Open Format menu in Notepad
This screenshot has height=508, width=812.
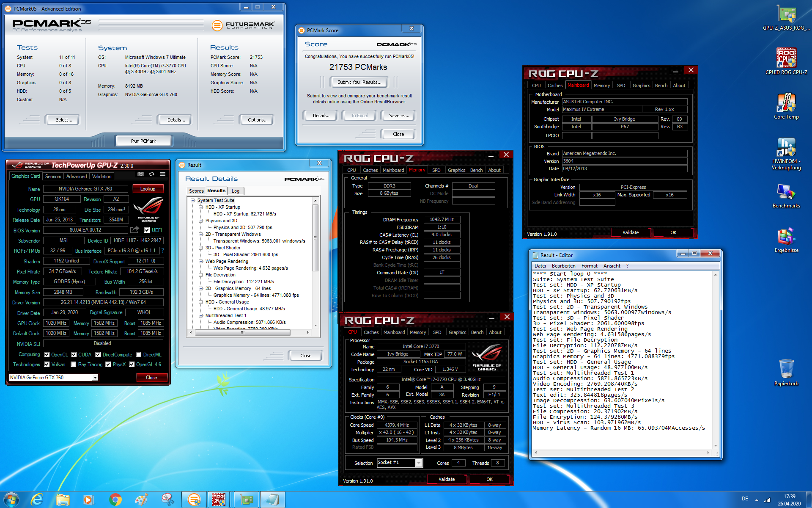tap(589, 266)
